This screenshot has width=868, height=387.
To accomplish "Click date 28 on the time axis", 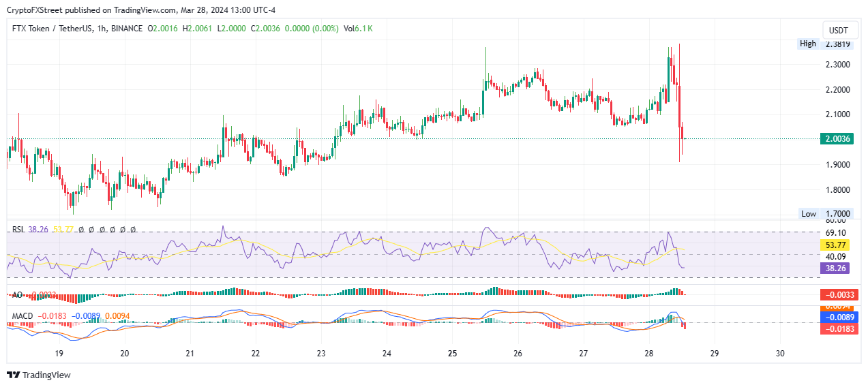I will [x=648, y=354].
